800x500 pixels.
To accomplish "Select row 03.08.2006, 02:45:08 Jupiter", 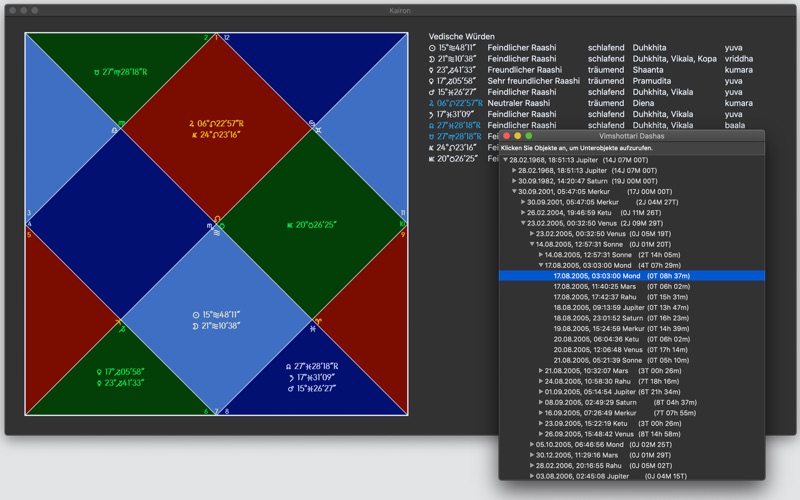I will [x=632, y=476].
